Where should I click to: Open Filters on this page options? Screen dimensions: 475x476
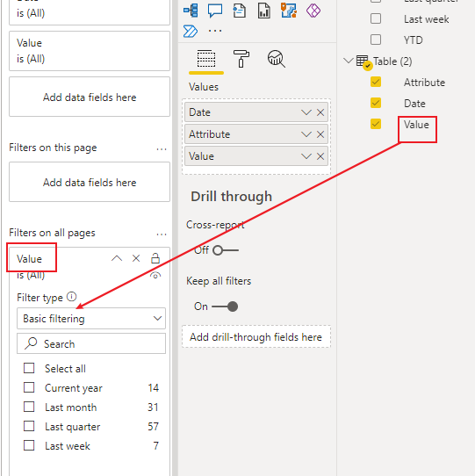click(x=162, y=149)
